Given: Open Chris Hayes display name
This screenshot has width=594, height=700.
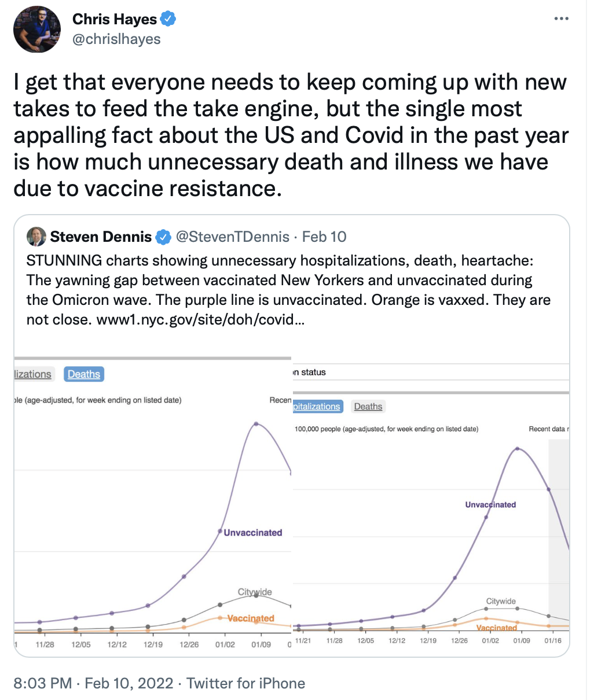Looking at the screenshot, I should click(114, 19).
